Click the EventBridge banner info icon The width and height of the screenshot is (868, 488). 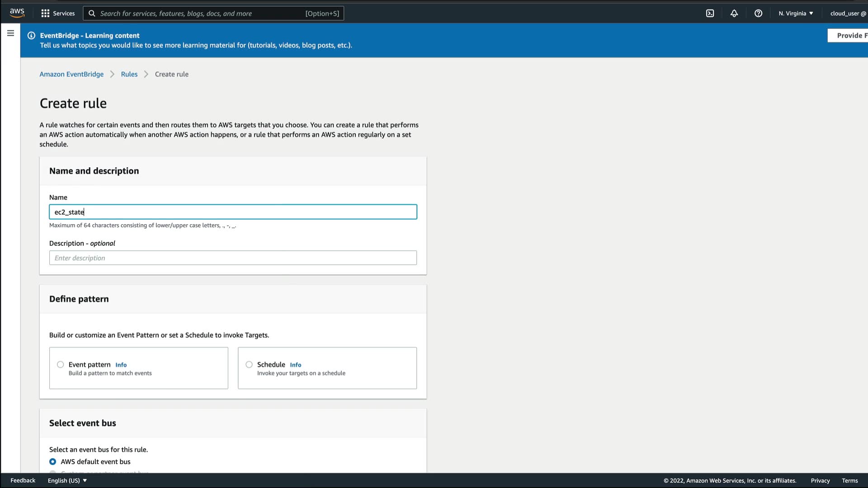point(31,35)
